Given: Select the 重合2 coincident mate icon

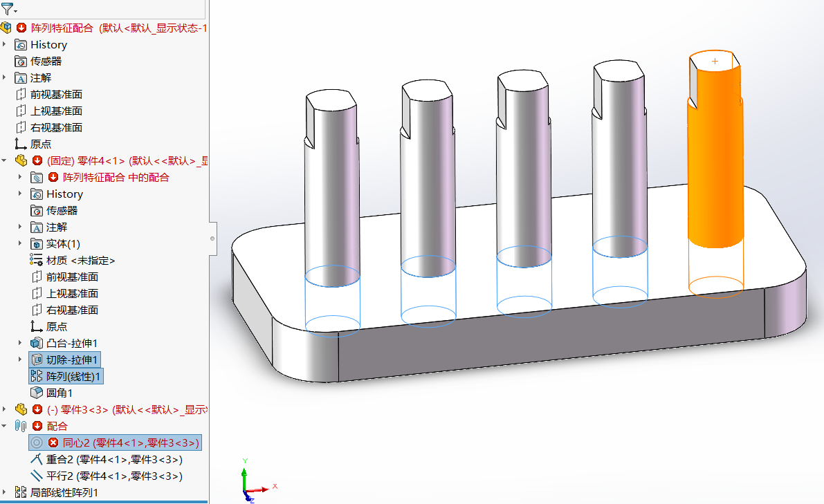Looking at the screenshot, I should click(x=36, y=459).
